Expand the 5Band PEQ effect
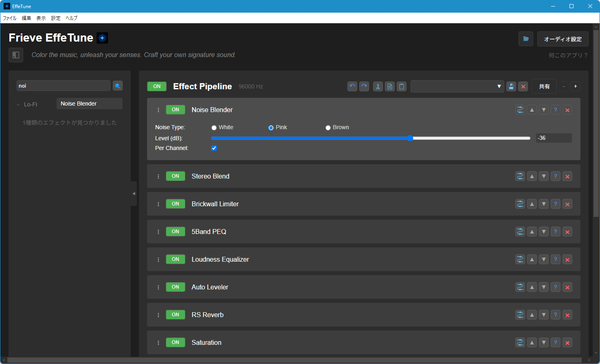The height and width of the screenshot is (364, 600). click(x=209, y=232)
